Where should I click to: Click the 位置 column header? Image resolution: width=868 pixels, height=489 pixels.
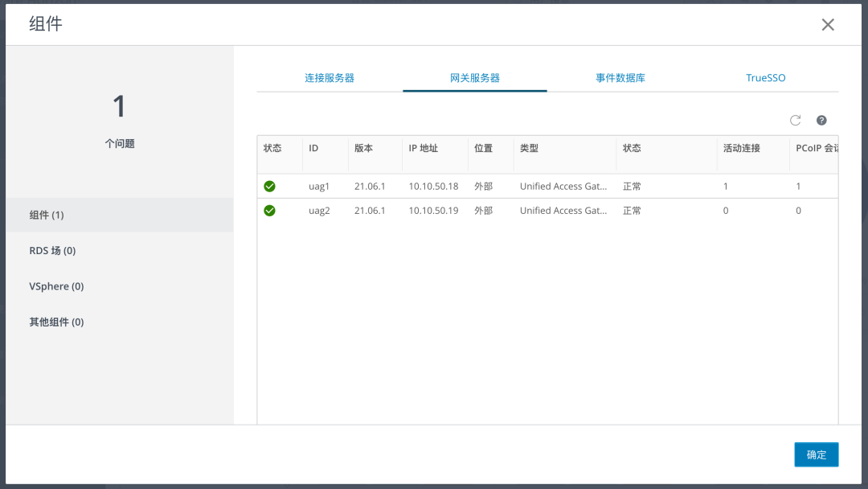click(x=483, y=148)
